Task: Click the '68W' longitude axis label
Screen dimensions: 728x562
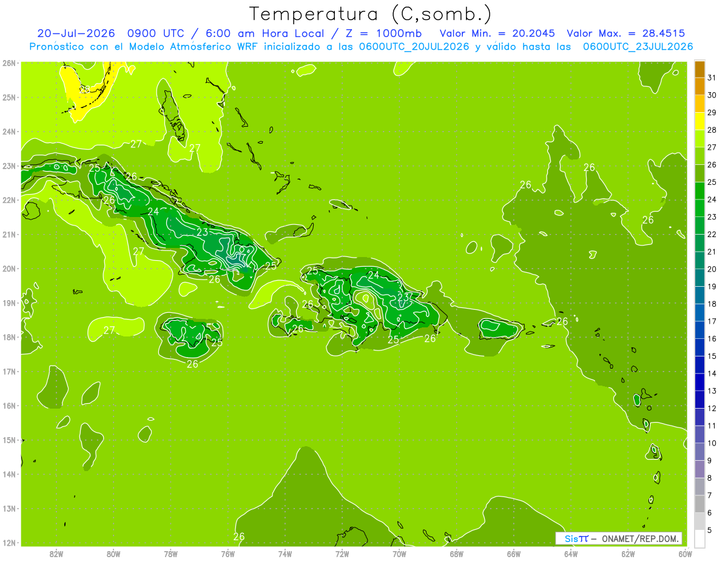Action: 456,554
